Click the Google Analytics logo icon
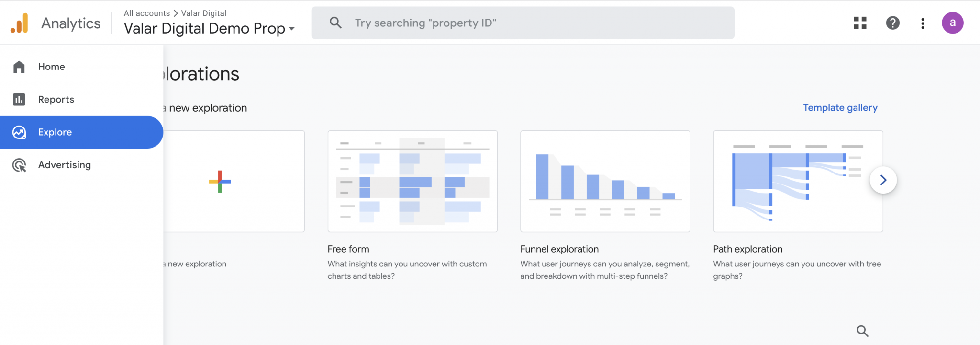 pos(20,23)
